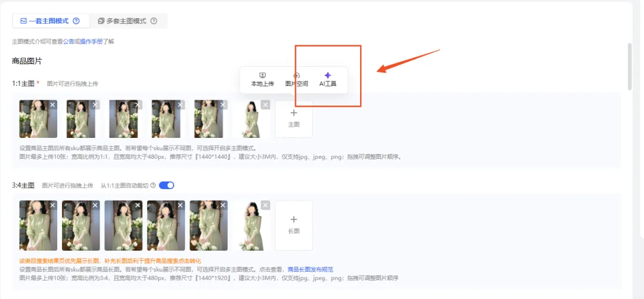Remove third 1:1 主图 thumbnail

138,105
